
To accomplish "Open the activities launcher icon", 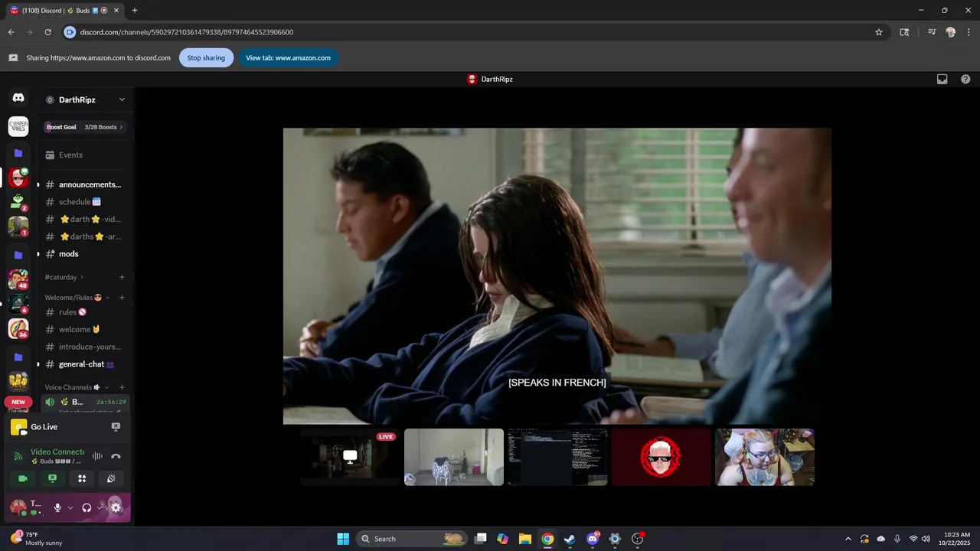I will click(x=82, y=478).
